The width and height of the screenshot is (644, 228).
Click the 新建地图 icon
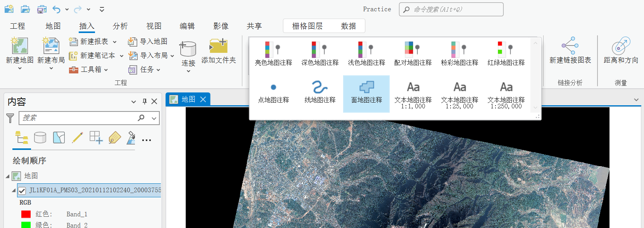20,46
